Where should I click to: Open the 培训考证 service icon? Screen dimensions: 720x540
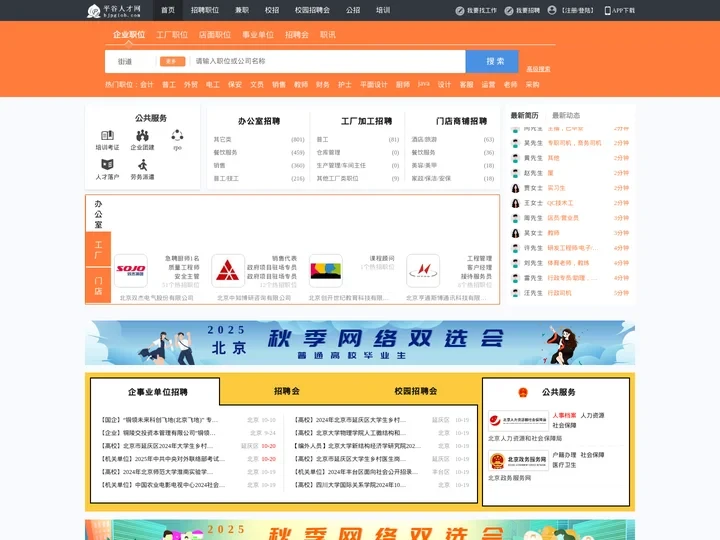[107, 135]
